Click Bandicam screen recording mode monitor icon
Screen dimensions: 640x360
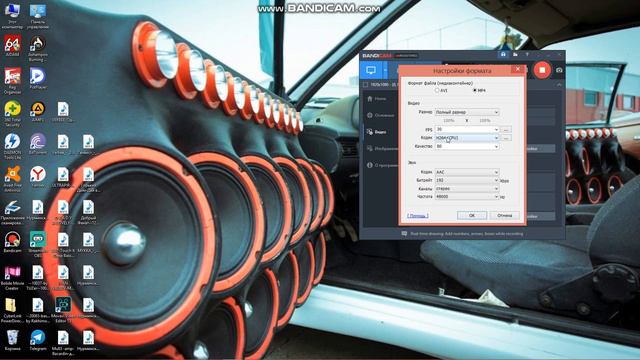[371, 70]
